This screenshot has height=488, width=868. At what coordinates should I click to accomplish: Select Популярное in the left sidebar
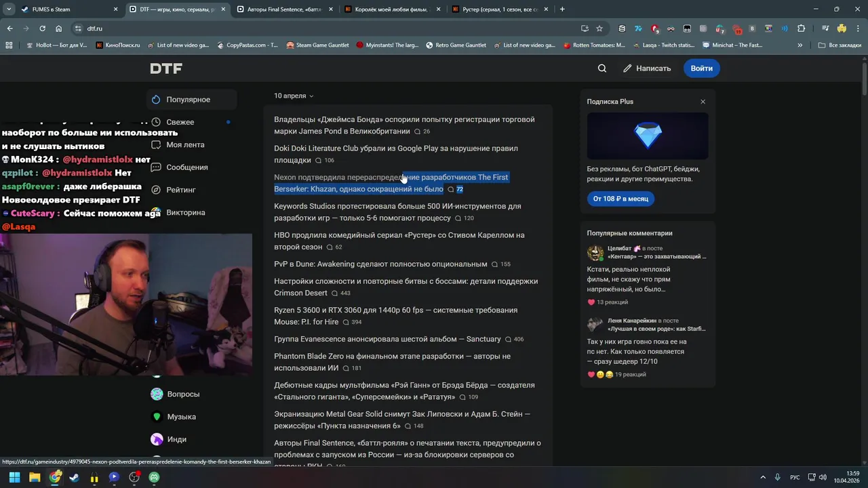192,100
